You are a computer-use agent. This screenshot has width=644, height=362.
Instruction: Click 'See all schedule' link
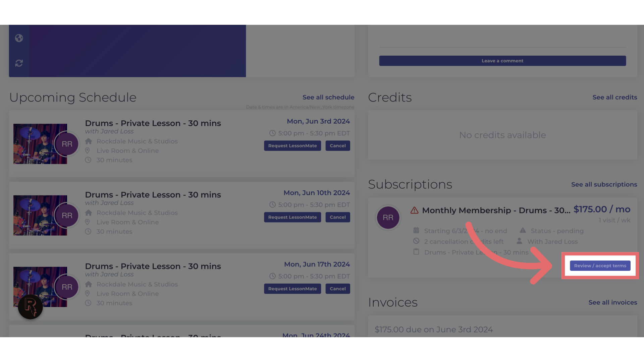click(x=328, y=97)
